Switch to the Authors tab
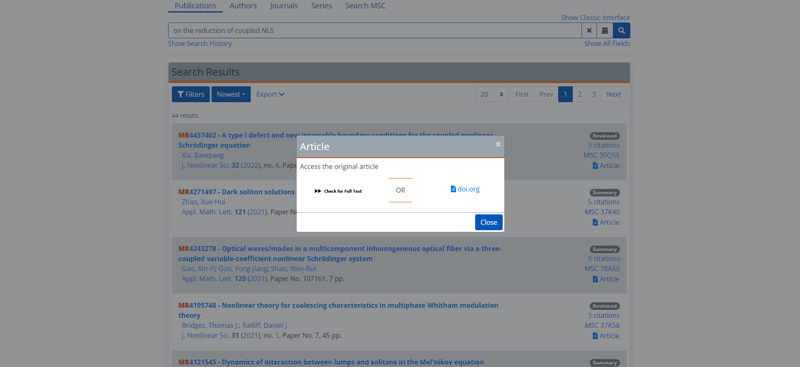This screenshot has width=800, height=367. click(x=243, y=6)
